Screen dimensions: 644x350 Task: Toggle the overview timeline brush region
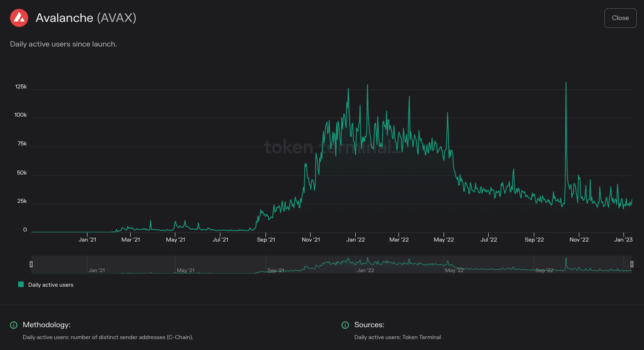pos(332,264)
